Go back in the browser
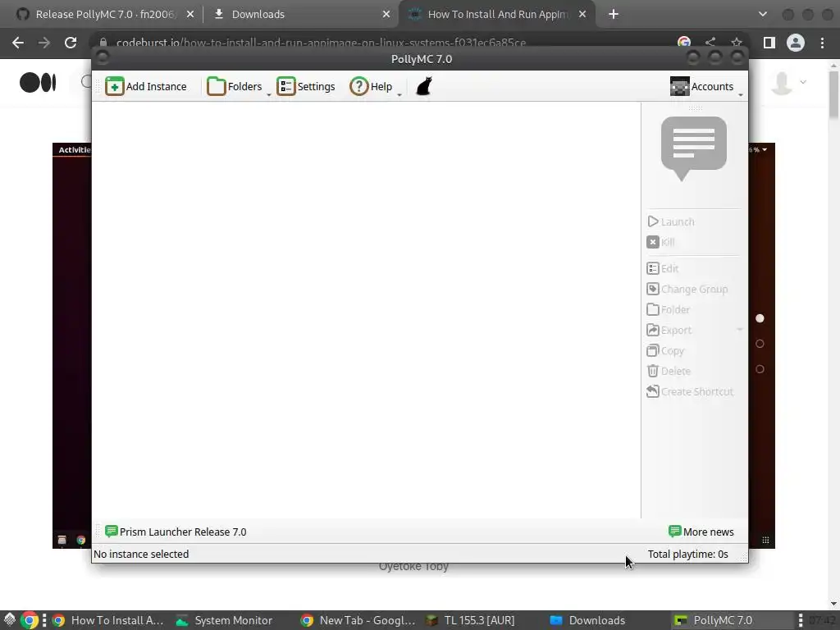840x630 pixels. (18, 43)
